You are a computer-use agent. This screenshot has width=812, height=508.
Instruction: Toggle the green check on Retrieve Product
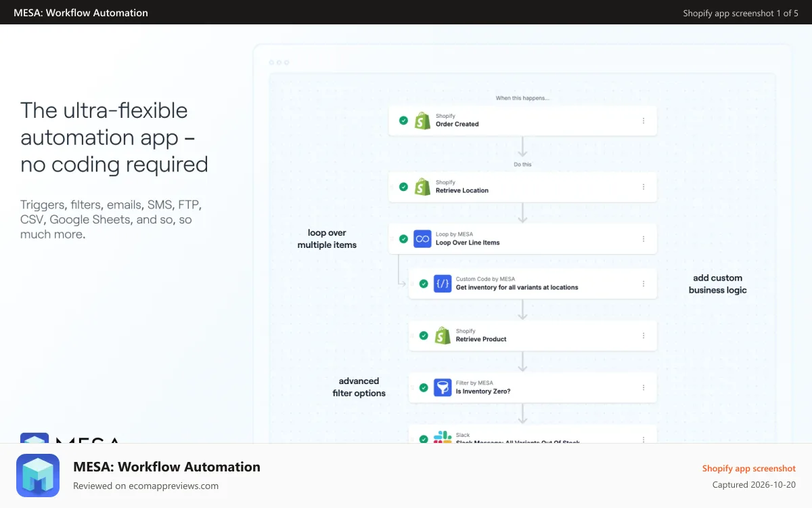424,335
